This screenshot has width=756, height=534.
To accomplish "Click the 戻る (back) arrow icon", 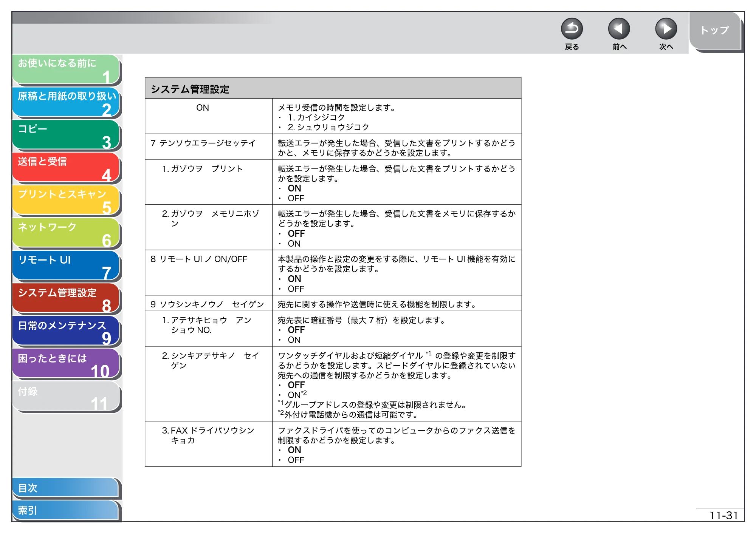I will coord(572,29).
